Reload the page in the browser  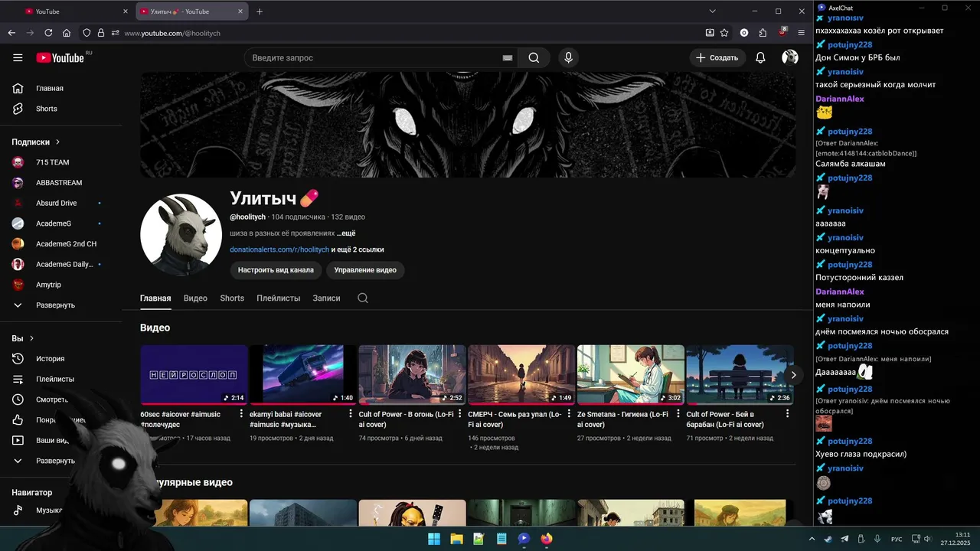coord(48,33)
